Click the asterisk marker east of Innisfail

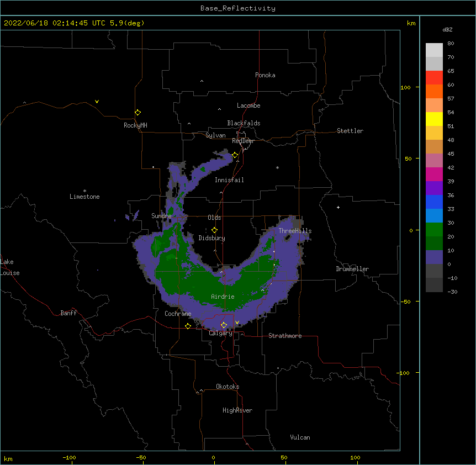click(x=277, y=167)
